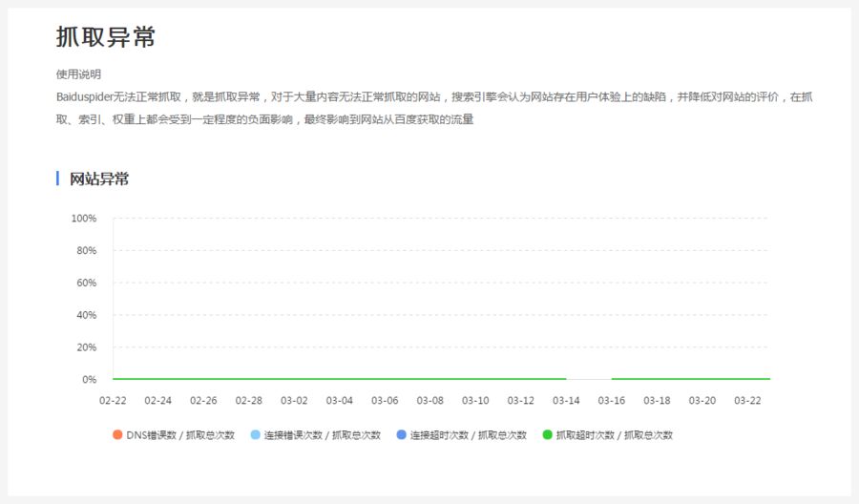Toggle the 连接超时次数 / 抓取总次数 legend label
The image size is (859, 504).
pyautogui.click(x=468, y=435)
